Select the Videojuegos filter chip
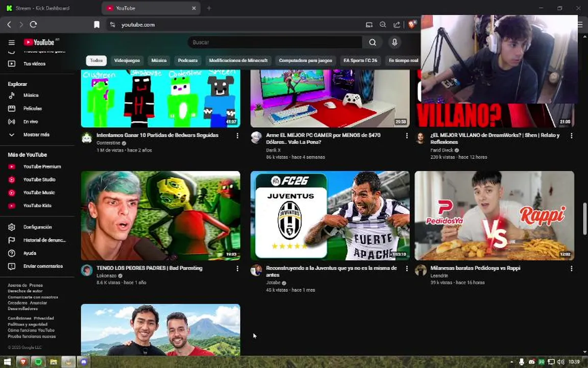 127,60
